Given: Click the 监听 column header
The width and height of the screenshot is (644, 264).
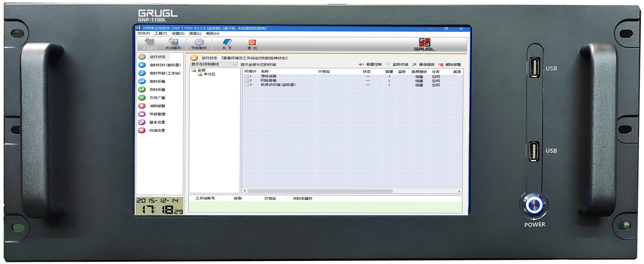Looking at the screenshot, I should coord(402,71).
